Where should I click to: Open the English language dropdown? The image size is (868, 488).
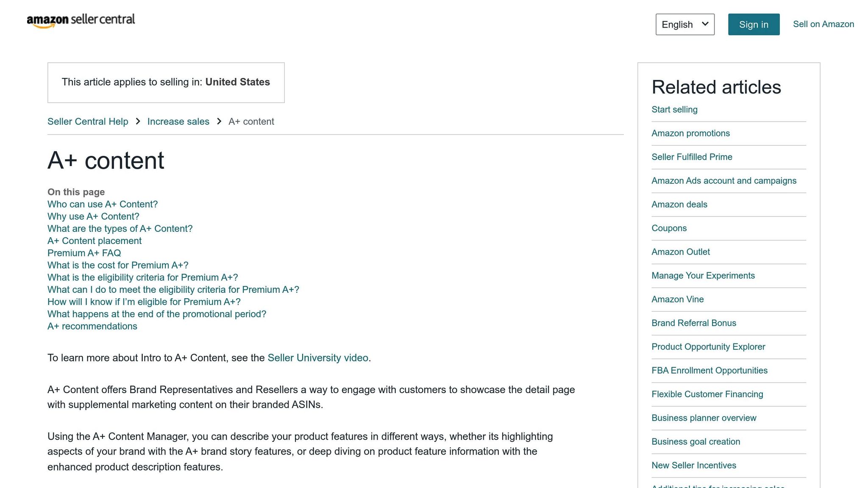(685, 25)
